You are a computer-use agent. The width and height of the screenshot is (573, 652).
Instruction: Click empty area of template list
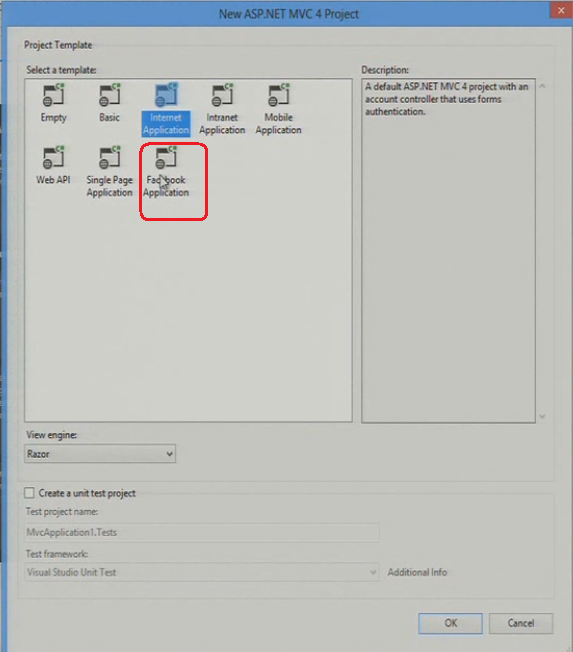point(188,316)
